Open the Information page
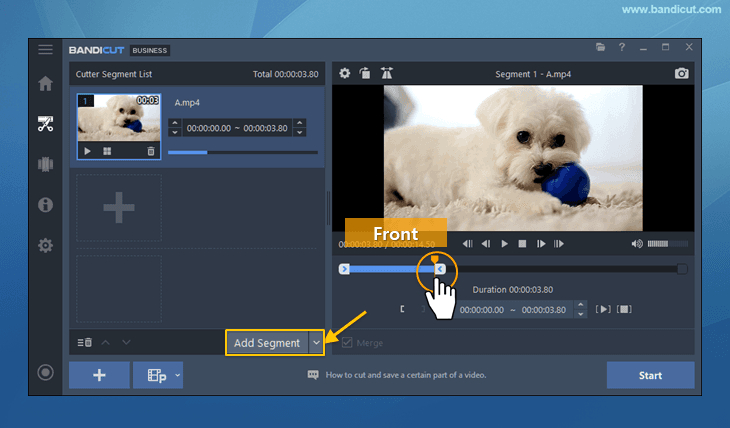 click(45, 204)
